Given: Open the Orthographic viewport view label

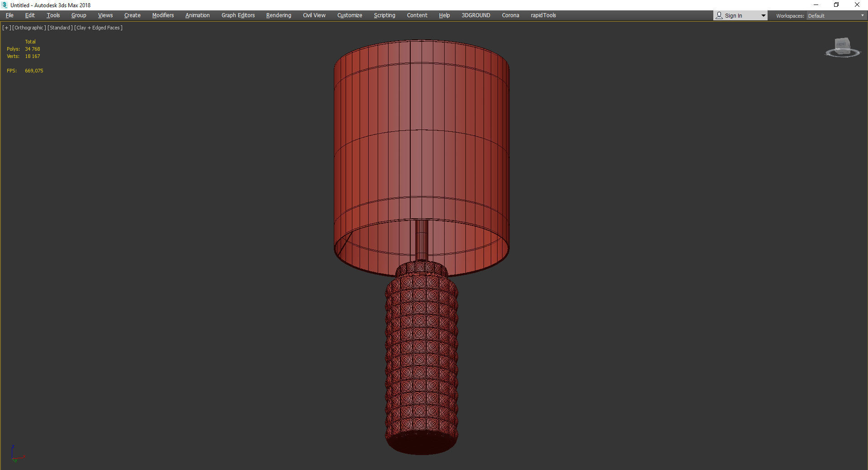Looking at the screenshot, I should pos(29,28).
